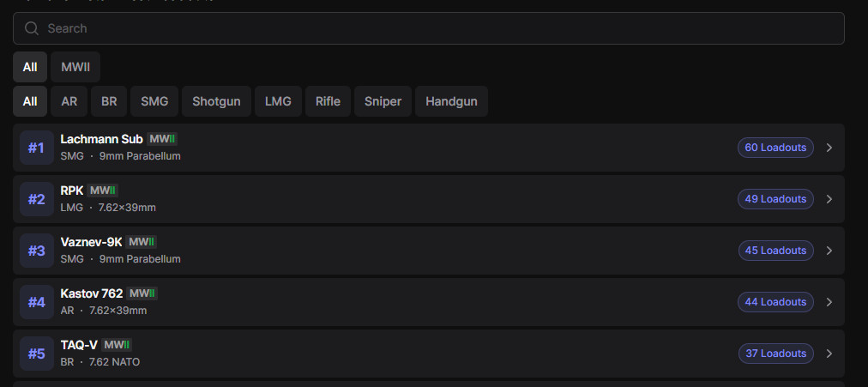Click the #2 rank badge

tap(36, 199)
